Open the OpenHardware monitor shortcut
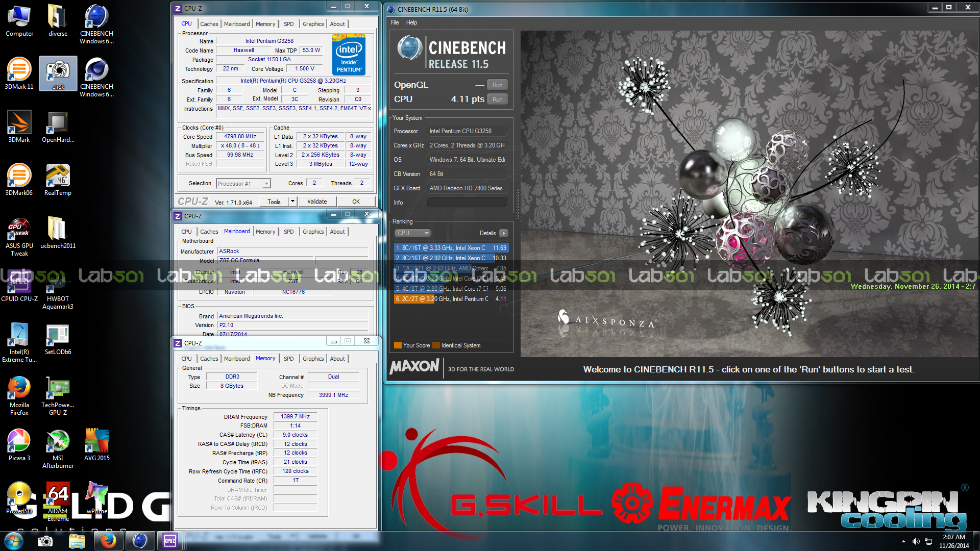Screen dimensions: 980x551 click(x=58, y=127)
